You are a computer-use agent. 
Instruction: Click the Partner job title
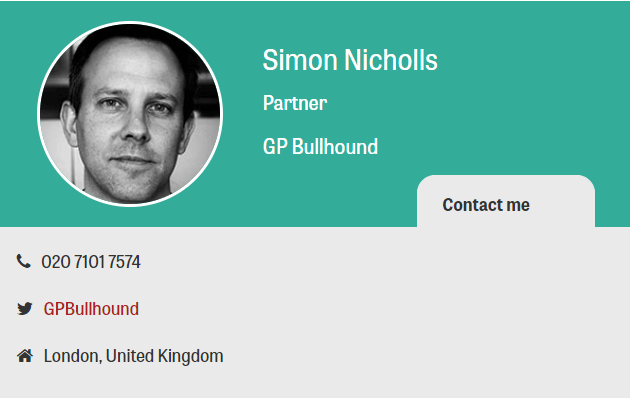(295, 103)
